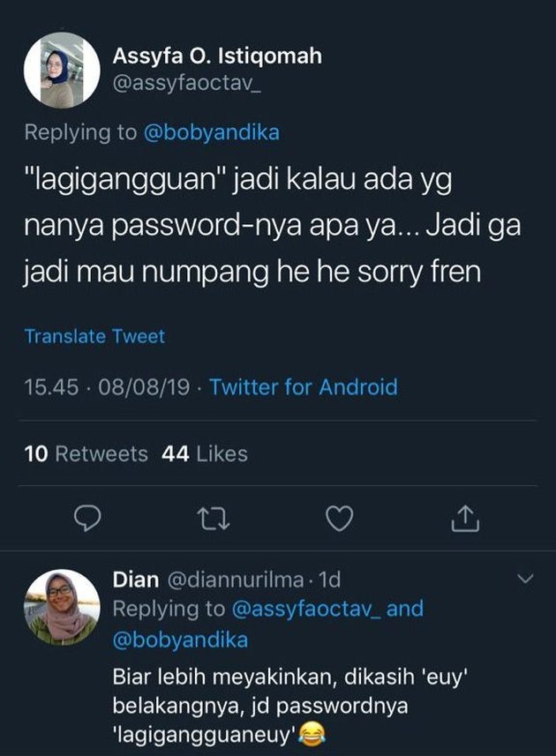Expand the chevron menu on Dian's reply
Viewport: 556px width, 756px height.
pyautogui.click(x=525, y=578)
